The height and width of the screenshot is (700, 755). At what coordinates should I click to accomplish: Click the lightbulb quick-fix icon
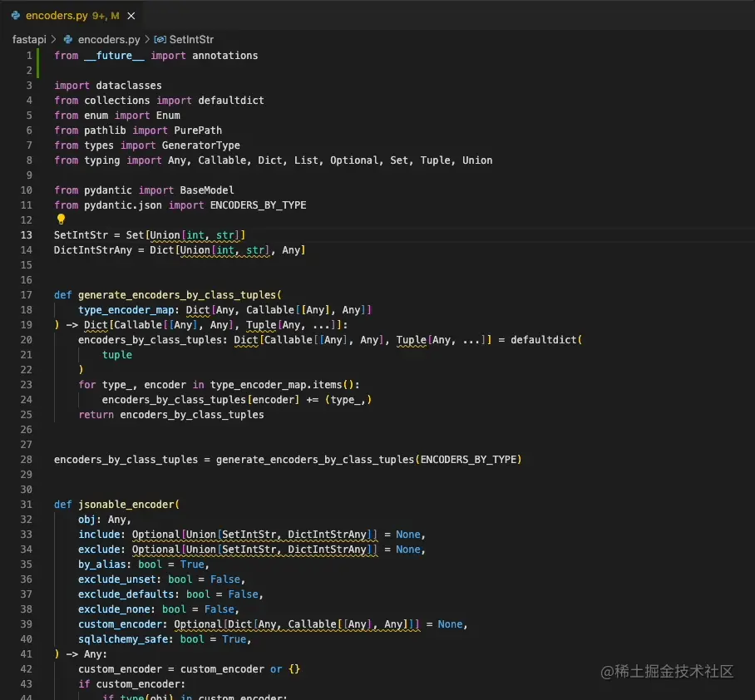click(x=61, y=219)
